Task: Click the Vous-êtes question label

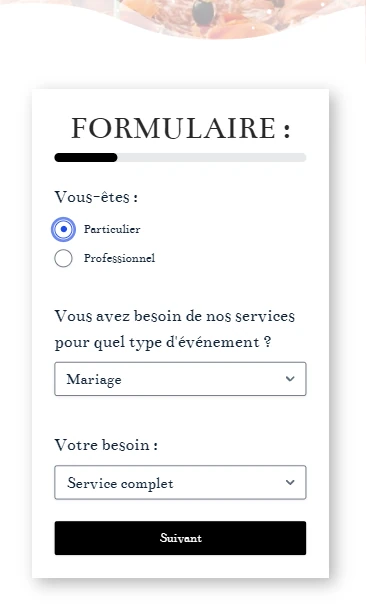Action: tap(96, 197)
